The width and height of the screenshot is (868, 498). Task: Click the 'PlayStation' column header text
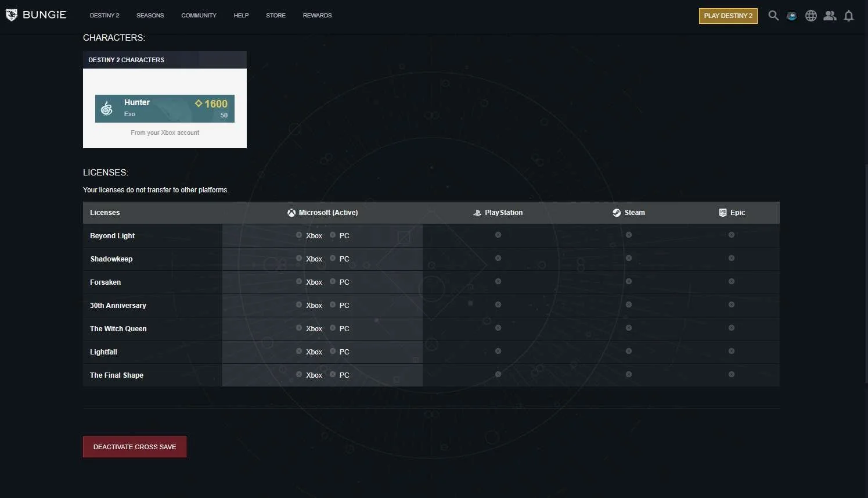[x=504, y=213]
